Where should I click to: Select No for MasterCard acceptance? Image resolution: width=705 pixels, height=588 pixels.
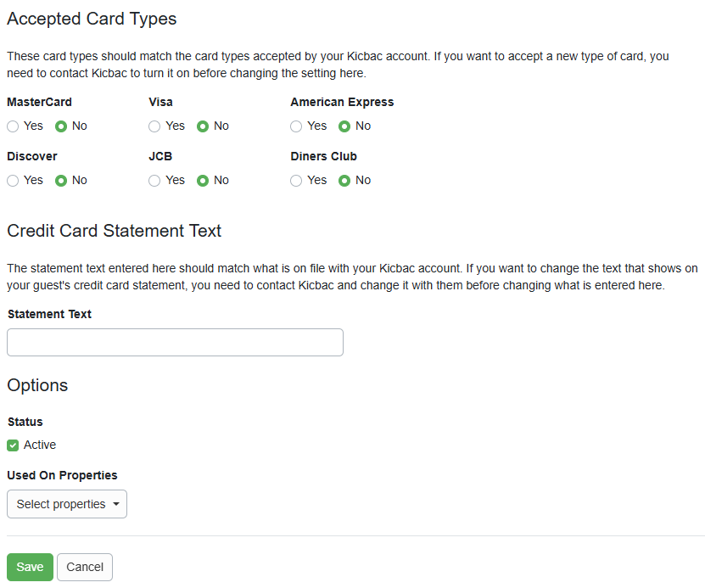pyautogui.click(x=59, y=126)
